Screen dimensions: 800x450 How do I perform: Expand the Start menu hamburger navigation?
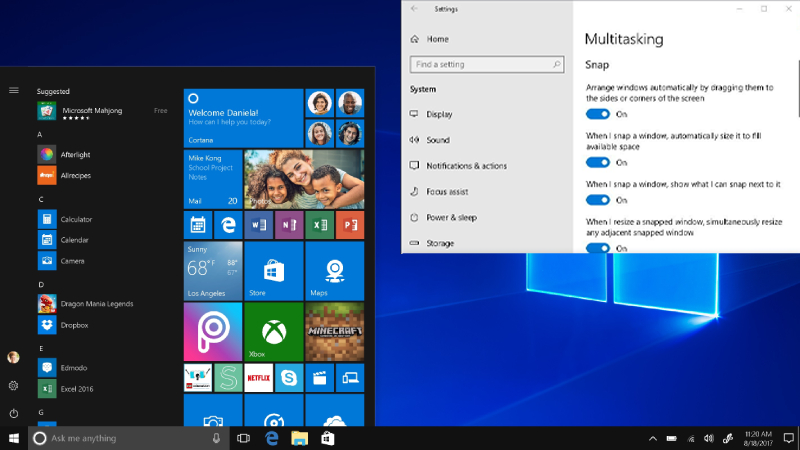tap(14, 90)
